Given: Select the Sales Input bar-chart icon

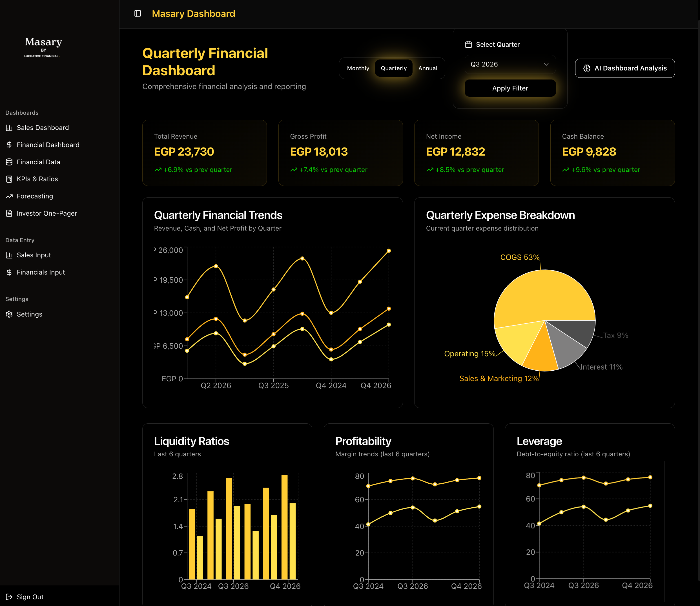Looking at the screenshot, I should click(9, 255).
